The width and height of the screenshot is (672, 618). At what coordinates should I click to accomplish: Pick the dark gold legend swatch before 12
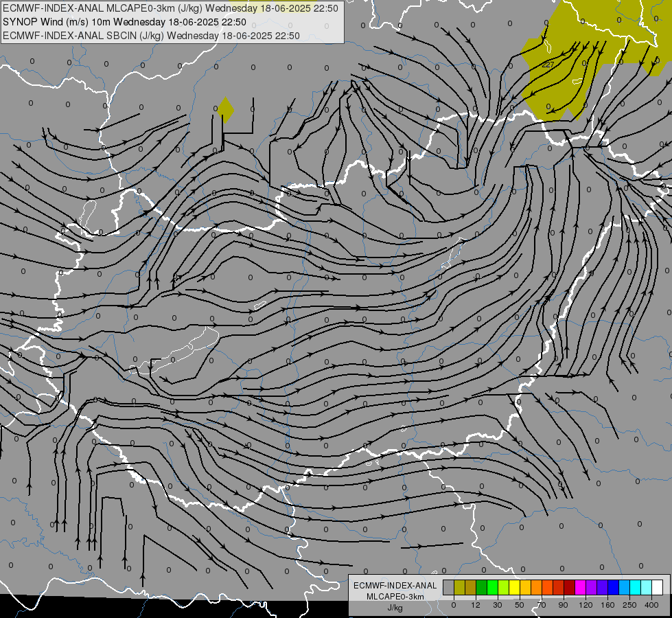[x=471, y=587]
